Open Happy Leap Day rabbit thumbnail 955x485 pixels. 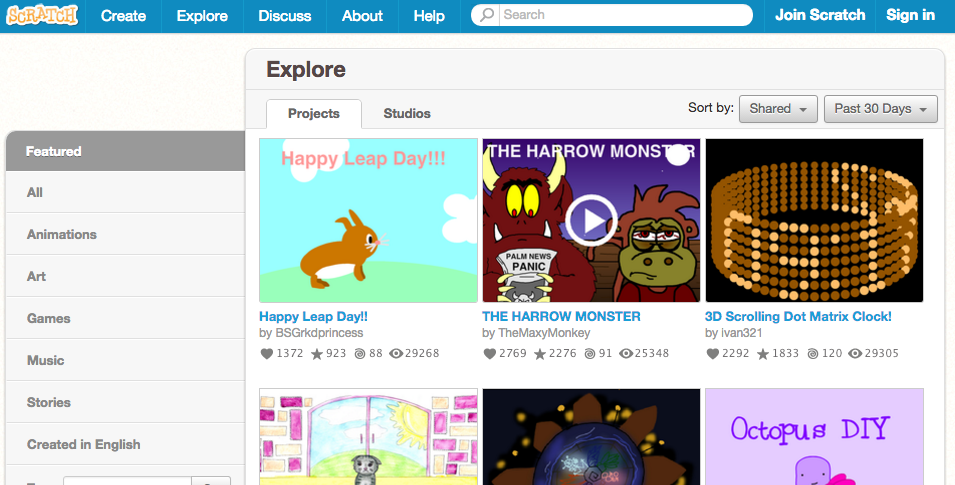pyautogui.click(x=368, y=221)
